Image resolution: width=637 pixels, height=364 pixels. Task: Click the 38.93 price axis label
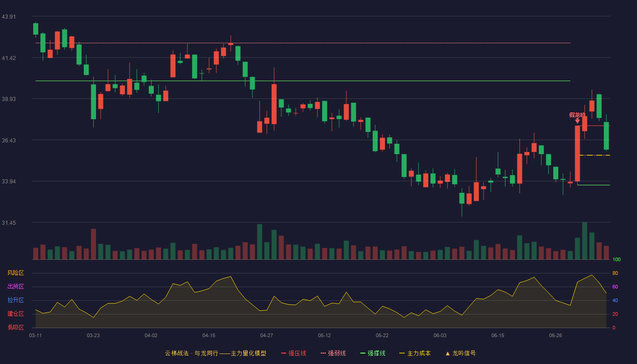pyautogui.click(x=9, y=99)
